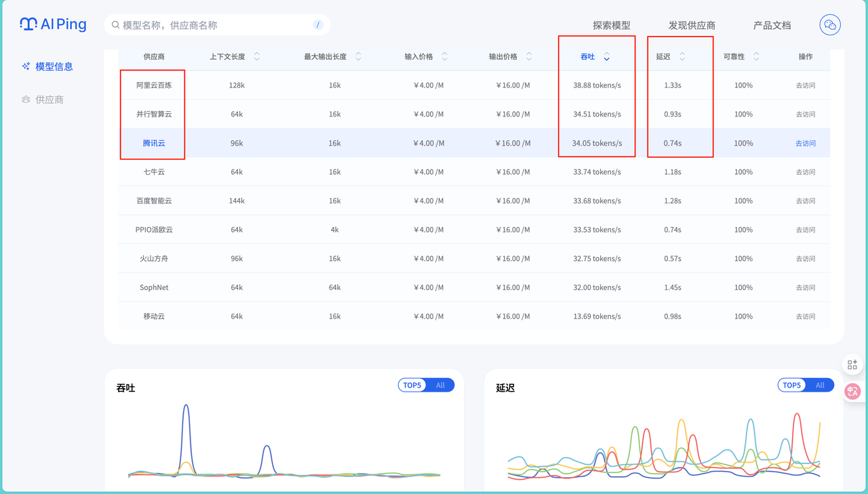Click 去访问 for SophNet
The image size is (868, 494).
(806, 287)
